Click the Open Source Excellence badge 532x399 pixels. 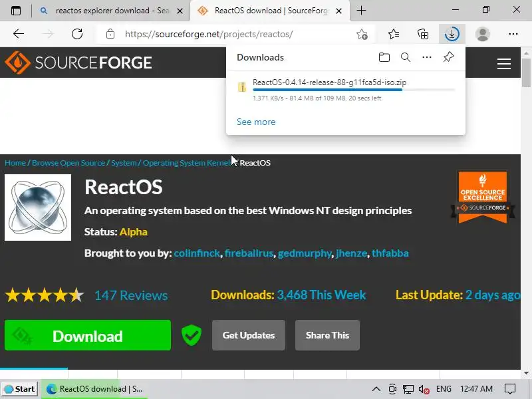(483, 197)
